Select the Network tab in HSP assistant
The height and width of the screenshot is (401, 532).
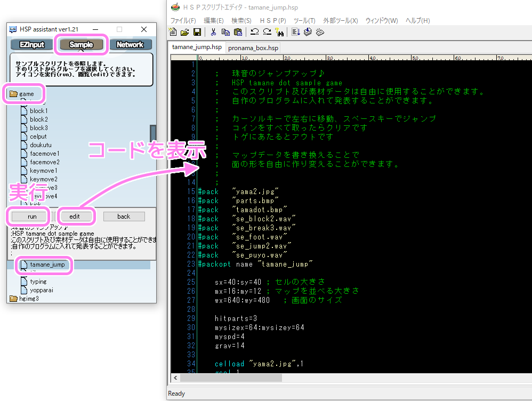click(131, 44)
